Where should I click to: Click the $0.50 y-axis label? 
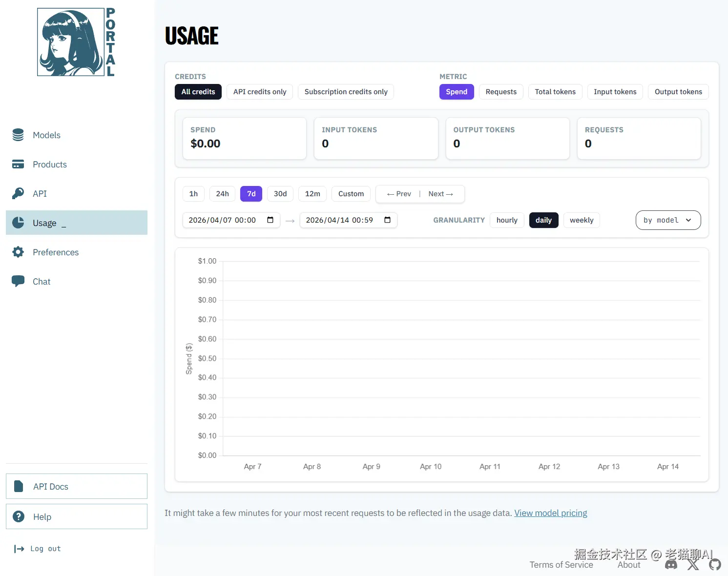tap(207, 358)
